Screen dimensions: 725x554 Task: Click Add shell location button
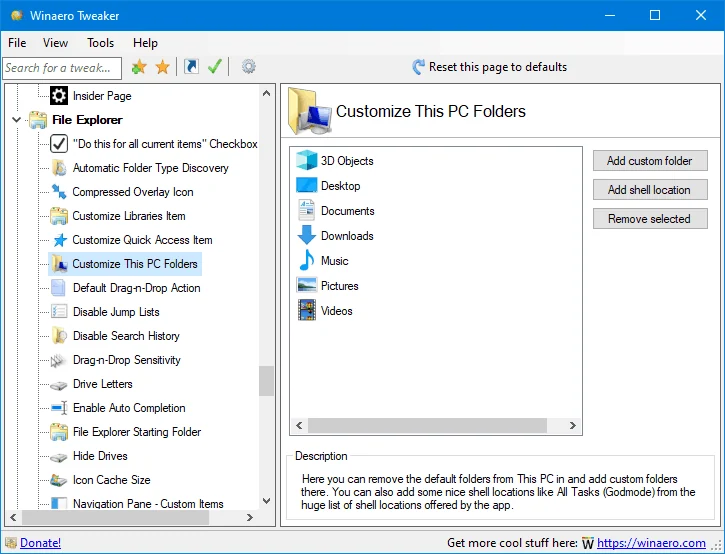point(650,190)
